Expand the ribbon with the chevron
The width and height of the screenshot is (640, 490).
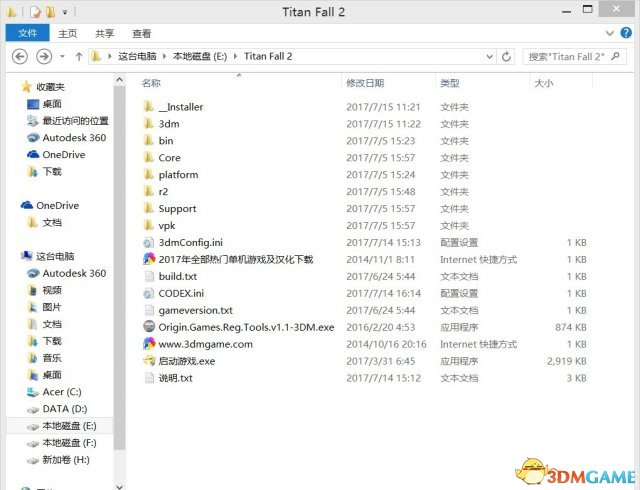[610, 33]
